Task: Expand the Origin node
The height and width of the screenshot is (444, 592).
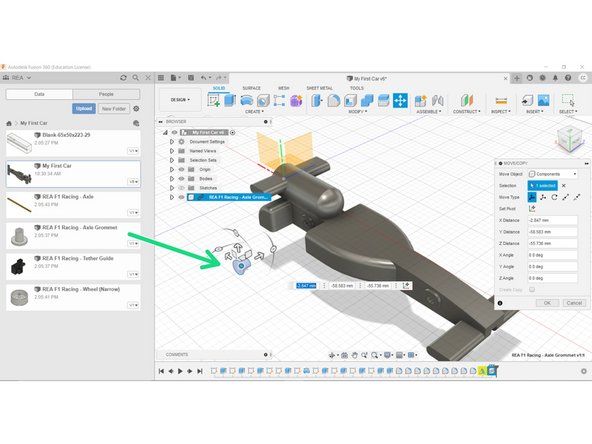Action: (x=172, y=170)
